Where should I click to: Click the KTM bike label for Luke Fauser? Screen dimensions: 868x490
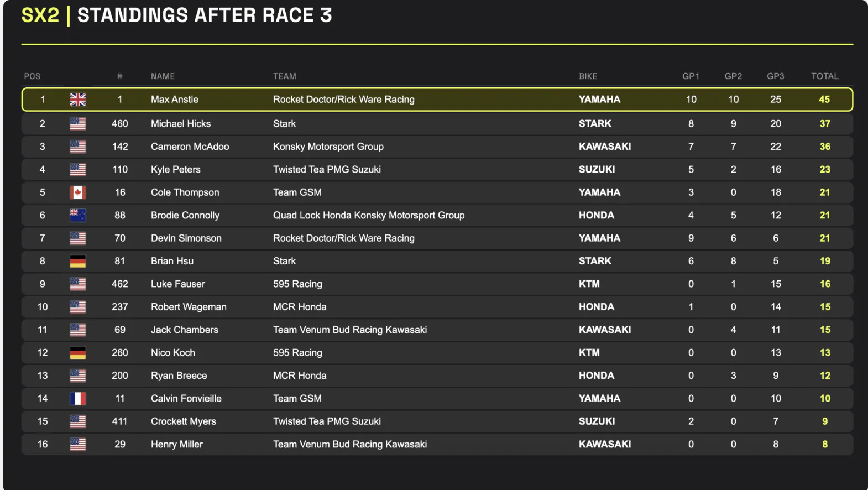[x=589, y=284]
